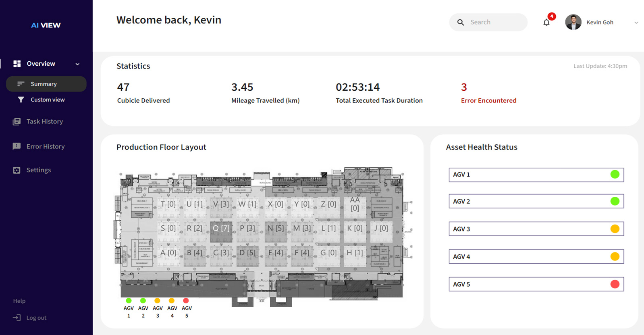Click the Log out arrow icon
The image size is (644, 335).
click(x=17, y=318)
